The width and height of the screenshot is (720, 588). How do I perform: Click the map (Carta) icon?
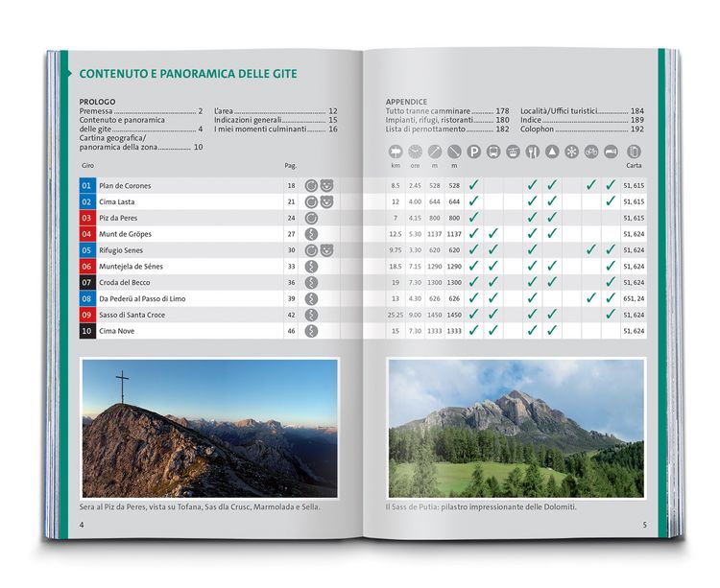click(x=635, y=152)
